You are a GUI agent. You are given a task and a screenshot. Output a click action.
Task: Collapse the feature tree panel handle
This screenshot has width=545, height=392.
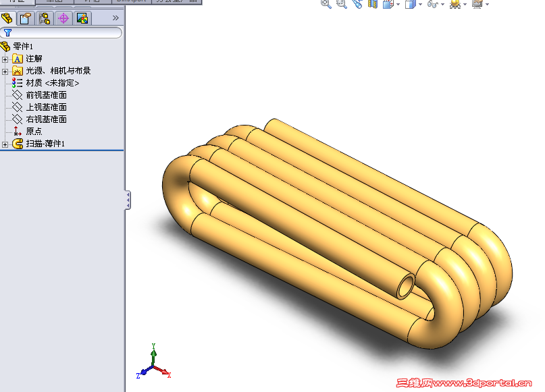(128, 200)
